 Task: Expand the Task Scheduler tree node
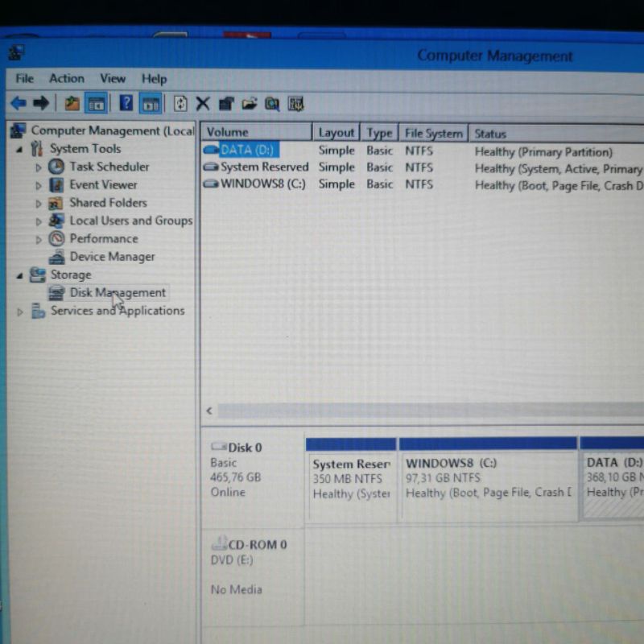point(38,167)
